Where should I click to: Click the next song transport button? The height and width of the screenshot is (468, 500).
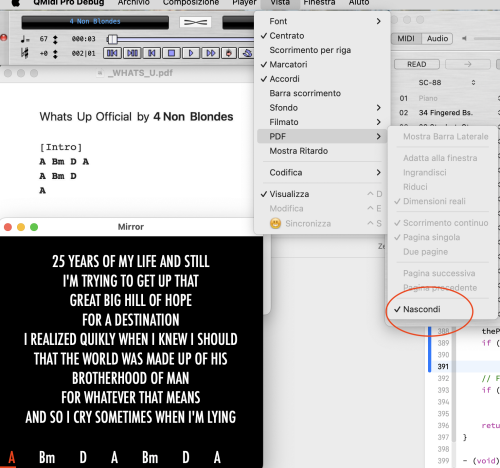[132, 53]
